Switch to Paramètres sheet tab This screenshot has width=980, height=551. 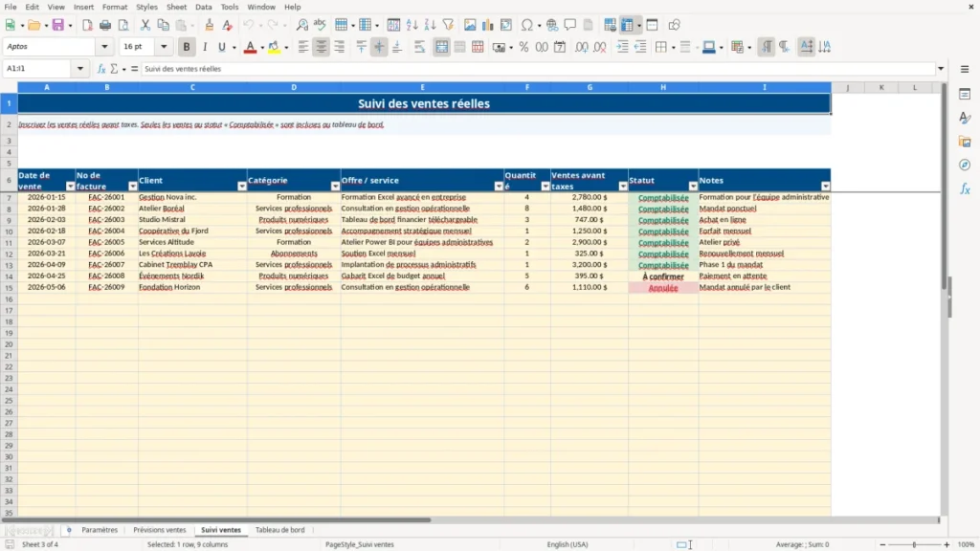(x=100, y=530)
